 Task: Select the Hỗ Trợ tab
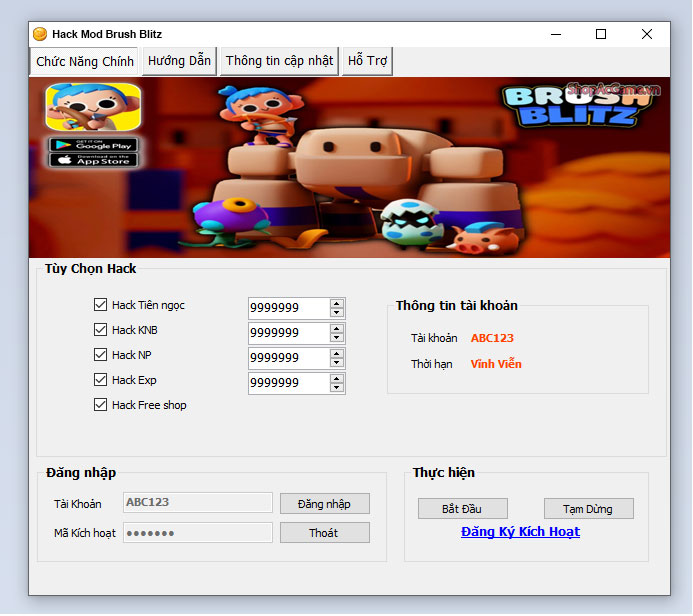click(x=367, y=61)
